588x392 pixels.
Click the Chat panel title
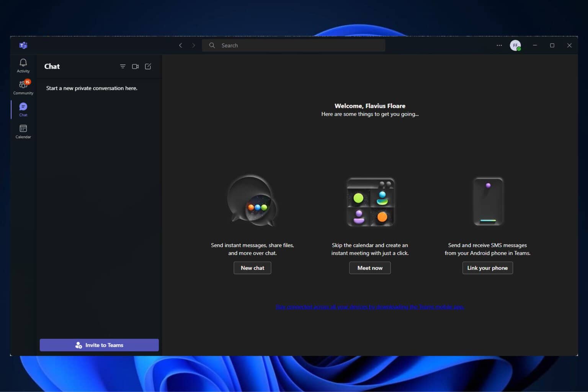[52, 66]
